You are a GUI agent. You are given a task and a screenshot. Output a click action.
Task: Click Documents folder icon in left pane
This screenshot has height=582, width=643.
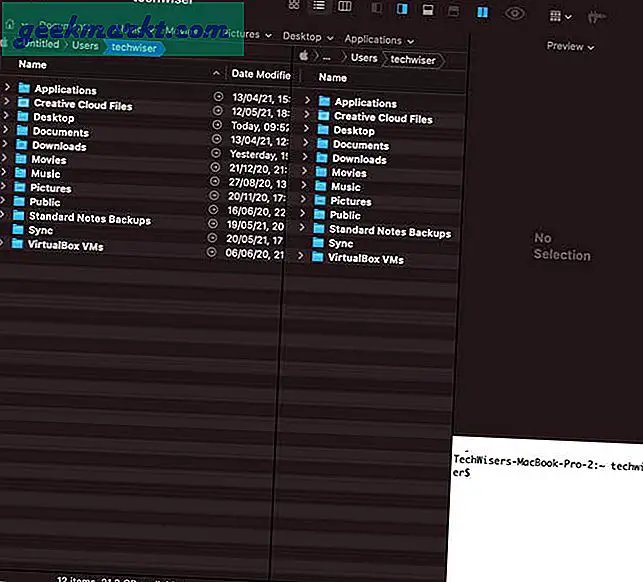22,130
